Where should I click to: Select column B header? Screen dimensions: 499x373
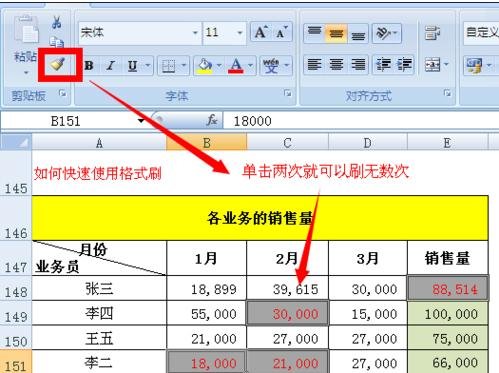[207, 143]
